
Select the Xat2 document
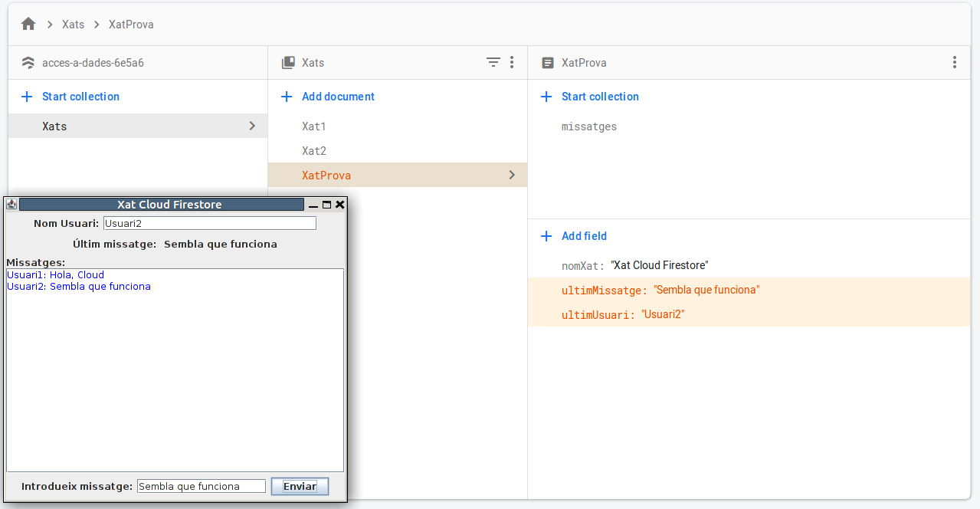(314, 151)
